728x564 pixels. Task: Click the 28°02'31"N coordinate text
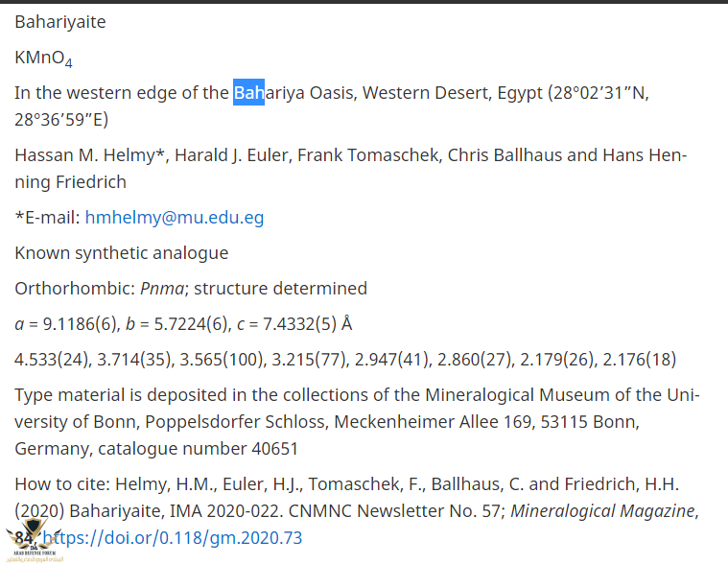[598, 92]
